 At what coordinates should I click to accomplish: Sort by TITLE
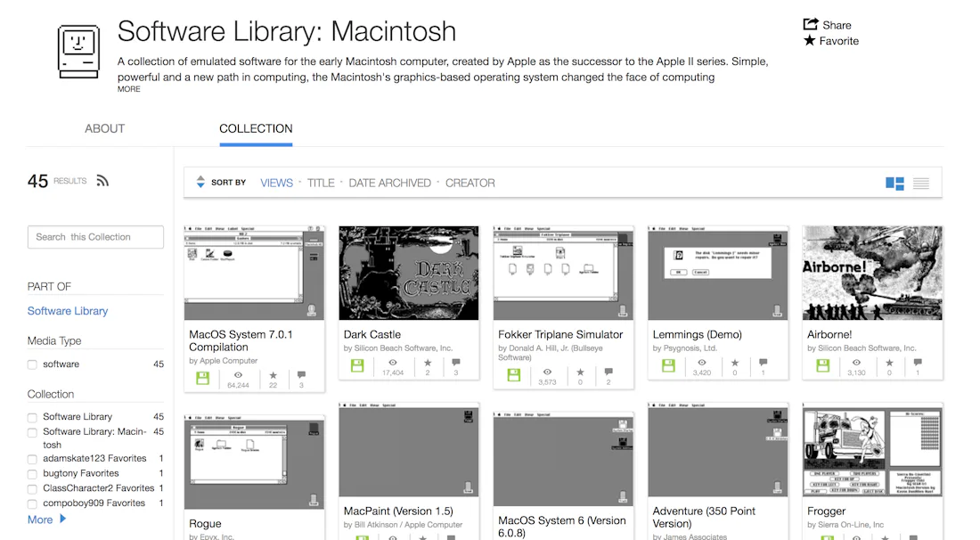point(321,184)
